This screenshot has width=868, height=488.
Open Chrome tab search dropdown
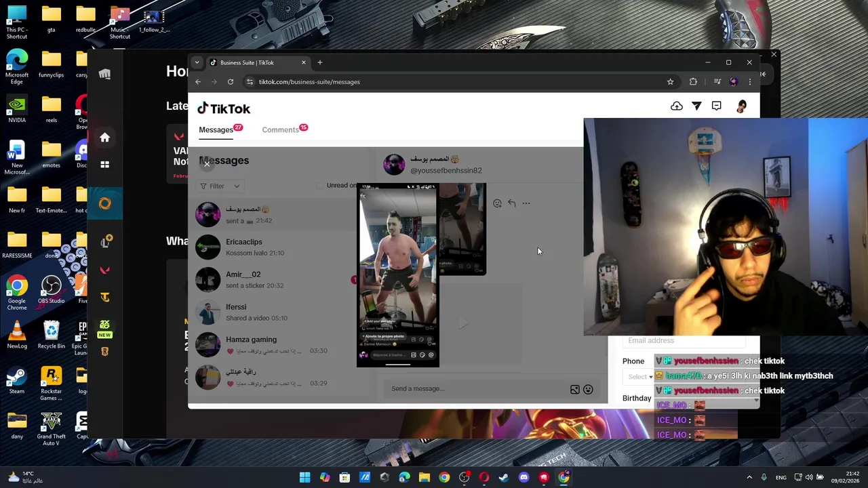(x=197, y=62)
